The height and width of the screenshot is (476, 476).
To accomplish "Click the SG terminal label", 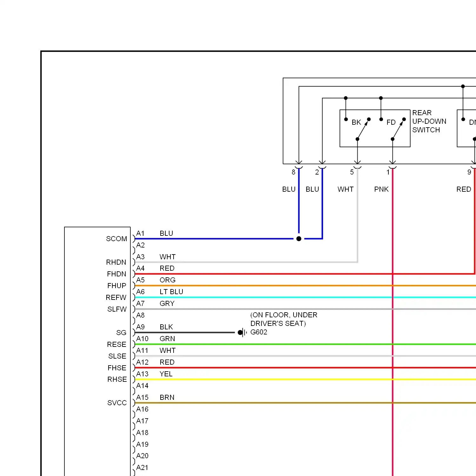I will (121, 333).
